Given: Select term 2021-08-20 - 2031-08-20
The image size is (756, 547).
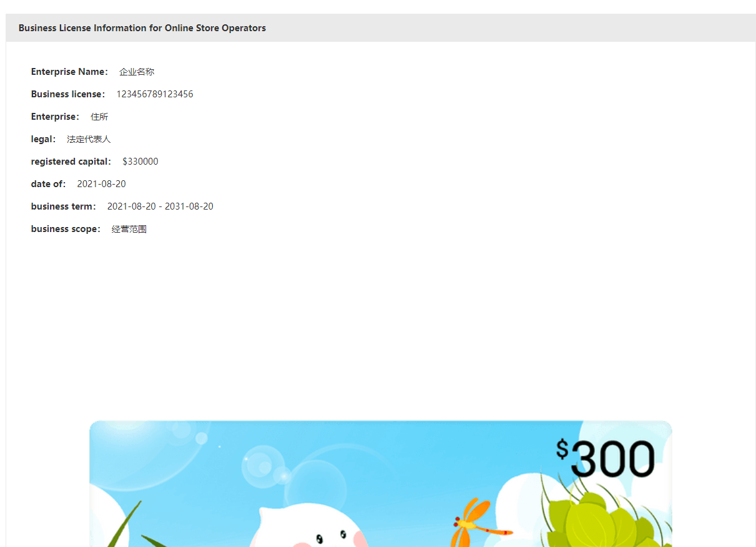Looking at the screenshot, I should (160, 206).
